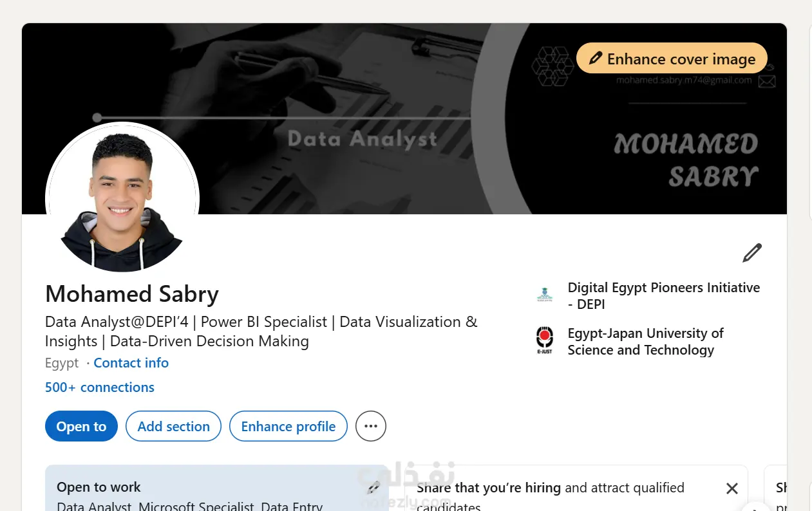Screen dimensions: 812x511
Task: Click the DEPI organization logo icon
Action: [545, 295]
